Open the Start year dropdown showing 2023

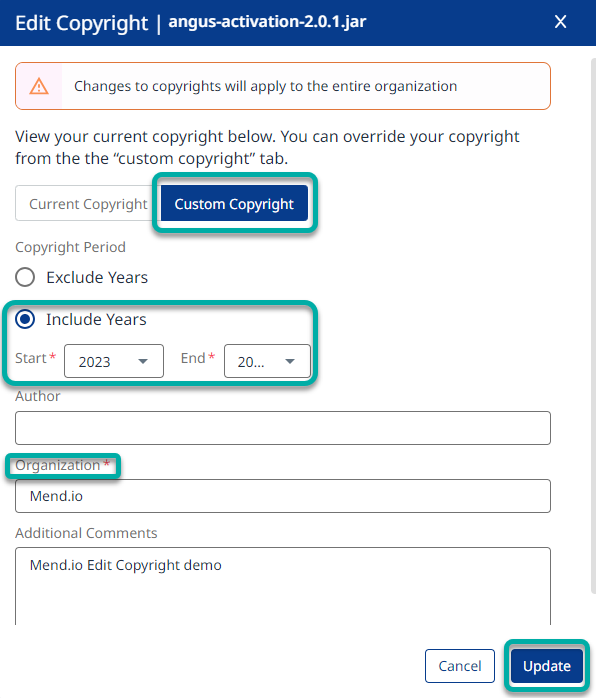114,361
